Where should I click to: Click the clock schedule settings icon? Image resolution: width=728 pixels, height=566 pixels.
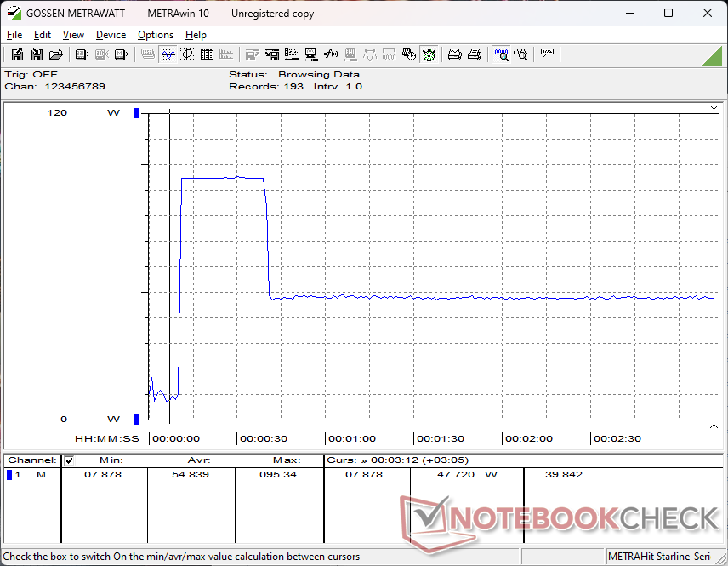tap(409, 54)
